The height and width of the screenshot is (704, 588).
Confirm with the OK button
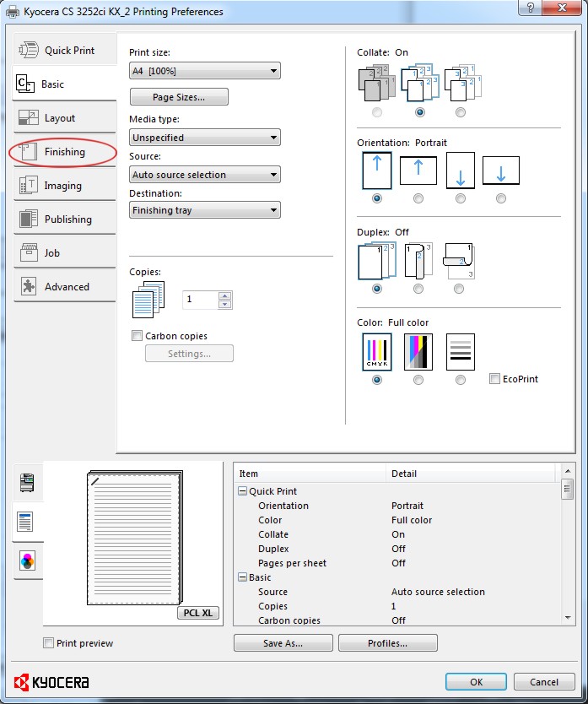coord(477,682)
